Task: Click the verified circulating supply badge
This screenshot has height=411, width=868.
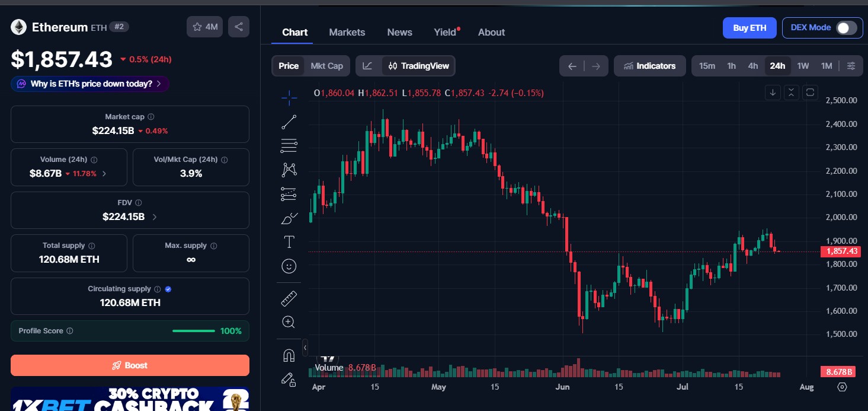Action: click(168, 289)
